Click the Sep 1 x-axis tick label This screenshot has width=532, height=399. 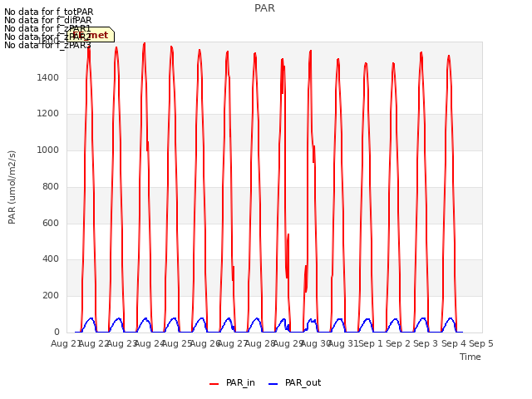coord(371,343)
